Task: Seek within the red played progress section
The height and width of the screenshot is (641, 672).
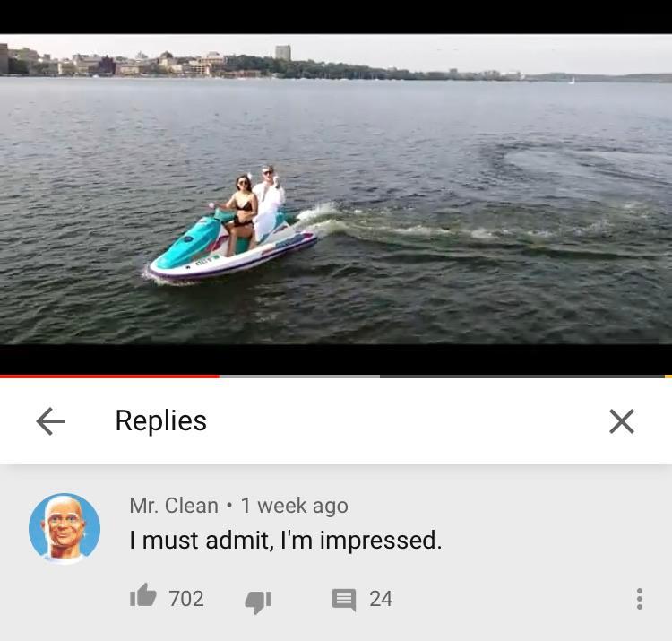Action: [109, 377]
